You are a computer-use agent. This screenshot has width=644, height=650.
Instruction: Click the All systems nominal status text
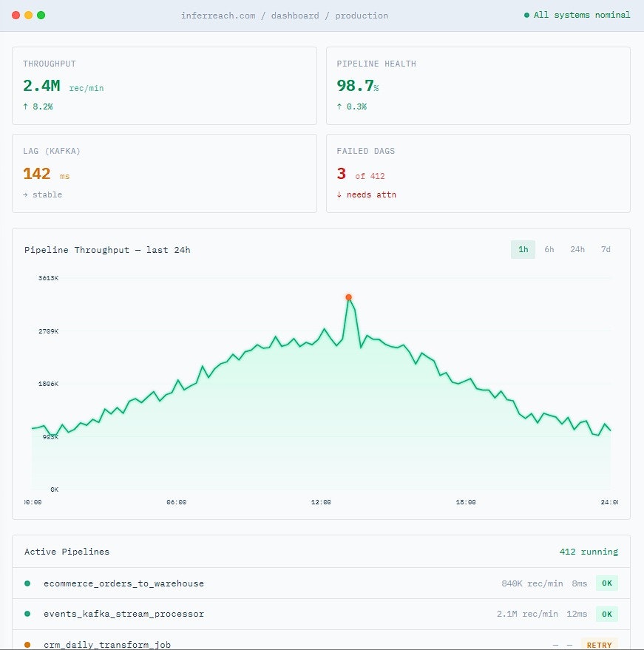[x=582, y=15]
